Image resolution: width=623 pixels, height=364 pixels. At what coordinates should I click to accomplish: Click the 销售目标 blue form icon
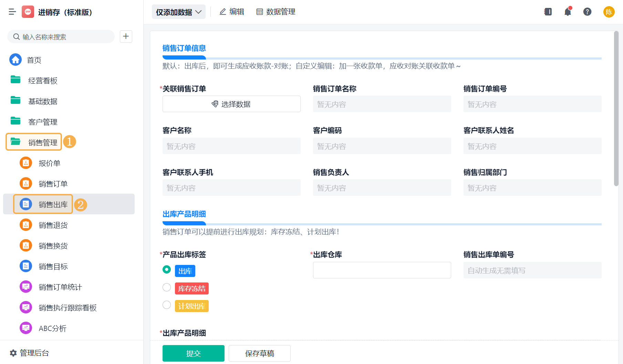[26, 266]
